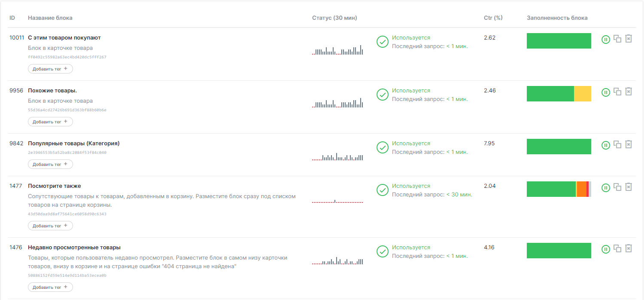Click the "Название блока" column header
The height and width of the screenshot is (300, 644).
pos(50,18)
